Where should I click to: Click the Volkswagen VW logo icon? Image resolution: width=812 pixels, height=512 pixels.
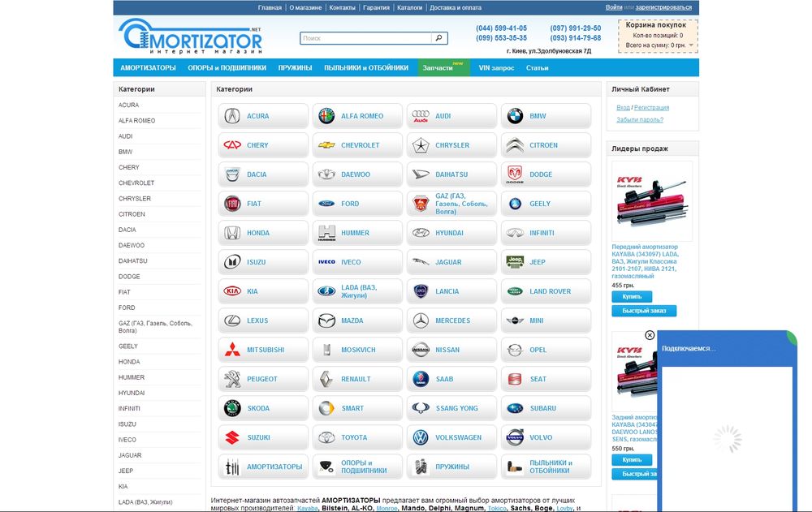[421, 437]
